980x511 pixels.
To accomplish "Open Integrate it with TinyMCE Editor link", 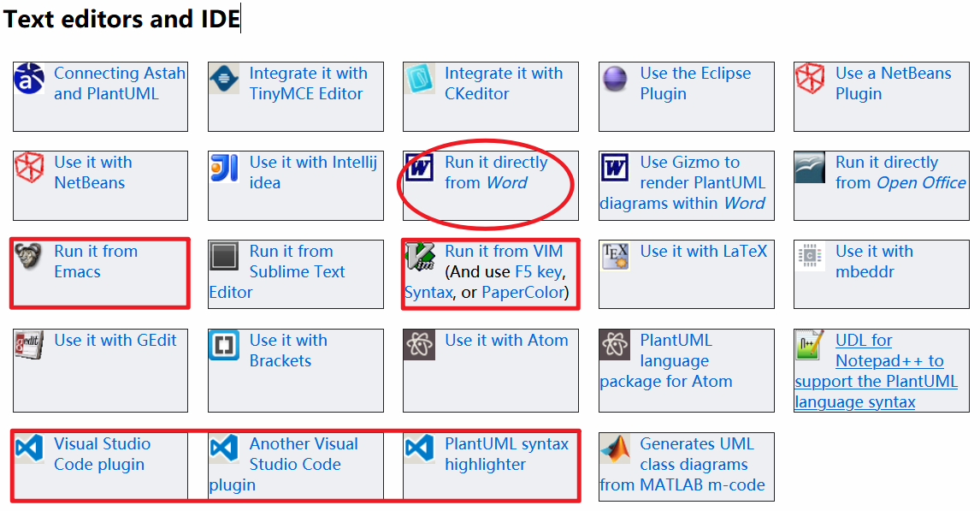I will (308, 83).
